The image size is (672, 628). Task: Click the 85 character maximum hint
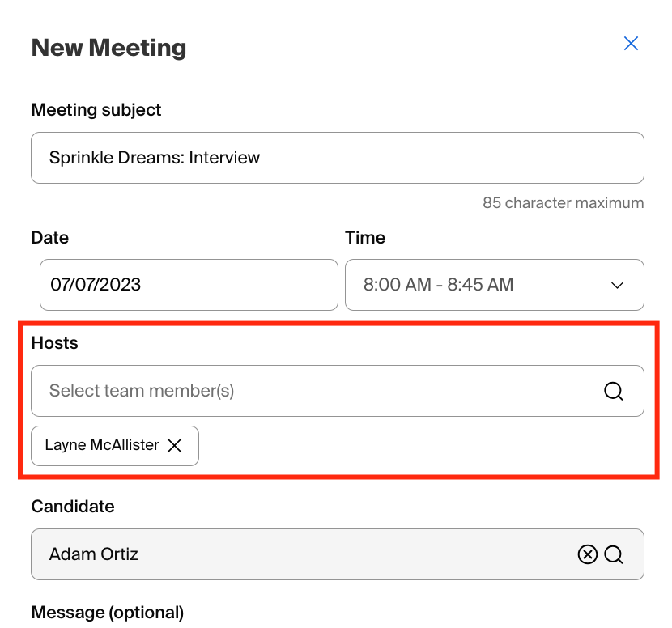click(x=564, y=202)
